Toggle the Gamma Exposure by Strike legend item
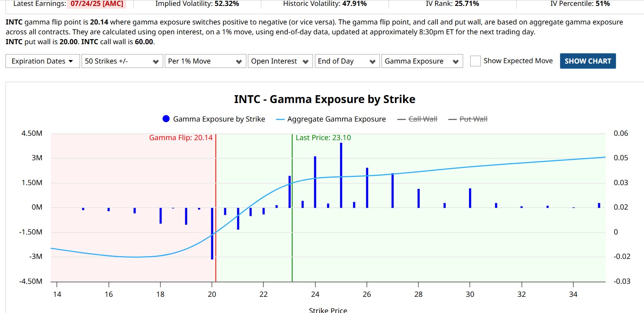This screenshot has height=313, width=644. (214, 119)
